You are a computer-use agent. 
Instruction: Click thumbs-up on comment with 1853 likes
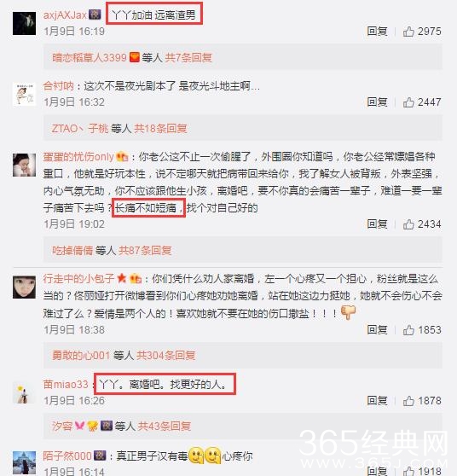408,330
